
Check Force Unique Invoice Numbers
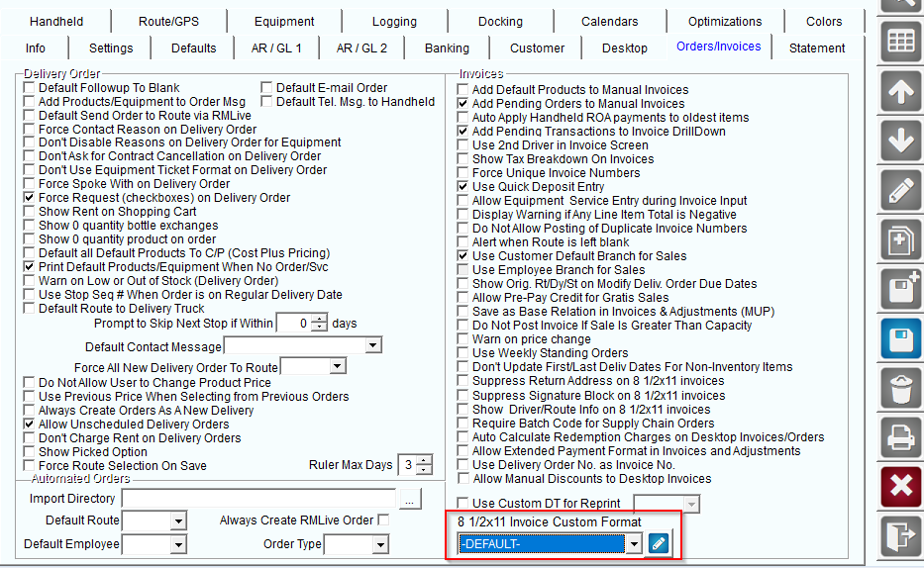462,173
